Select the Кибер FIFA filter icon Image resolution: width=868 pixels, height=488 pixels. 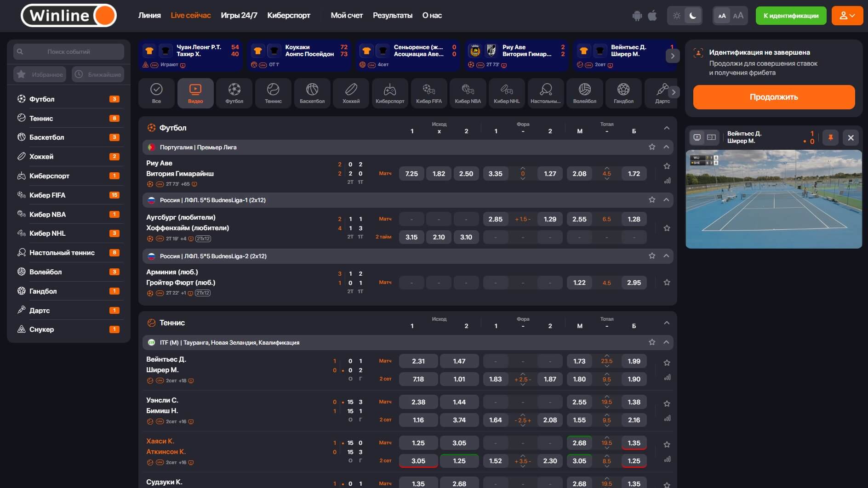429,93
